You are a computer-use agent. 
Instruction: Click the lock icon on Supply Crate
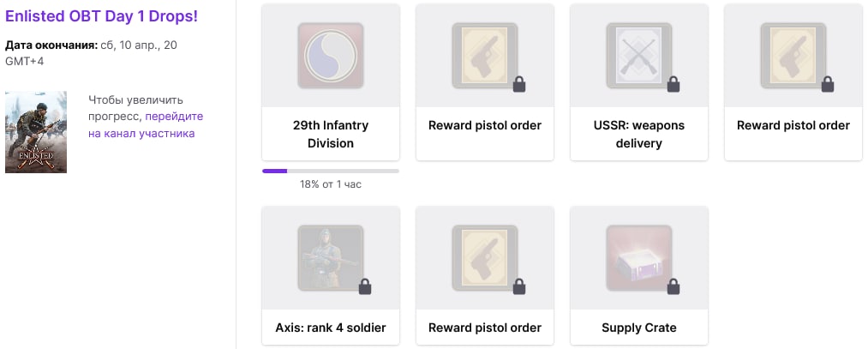[673, 286]
